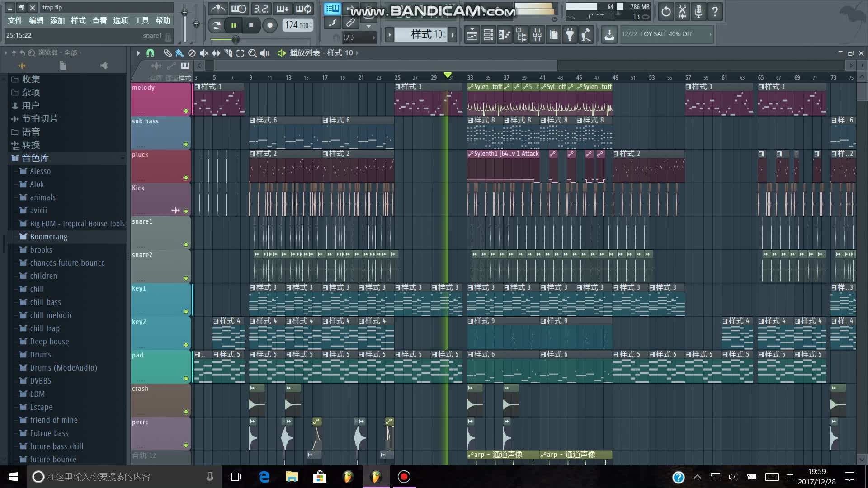Mute the pluck track
The height and width of the screenshot is (488, 868).
186,178
